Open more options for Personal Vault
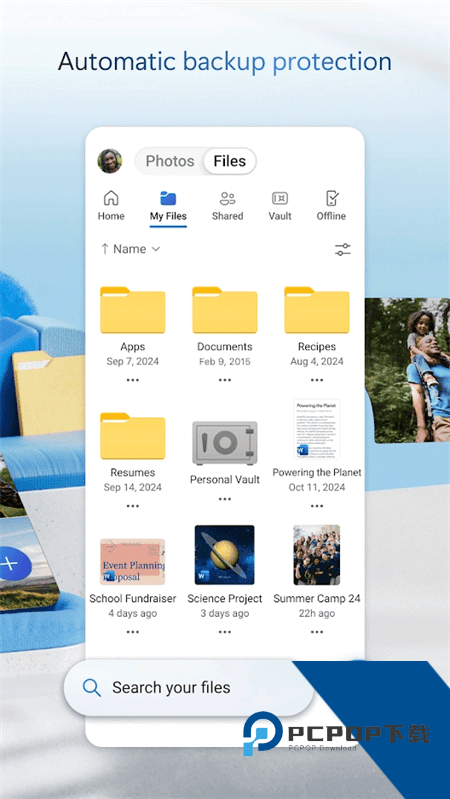This screenshot has width=450, height=799. (x=225, y=499)
